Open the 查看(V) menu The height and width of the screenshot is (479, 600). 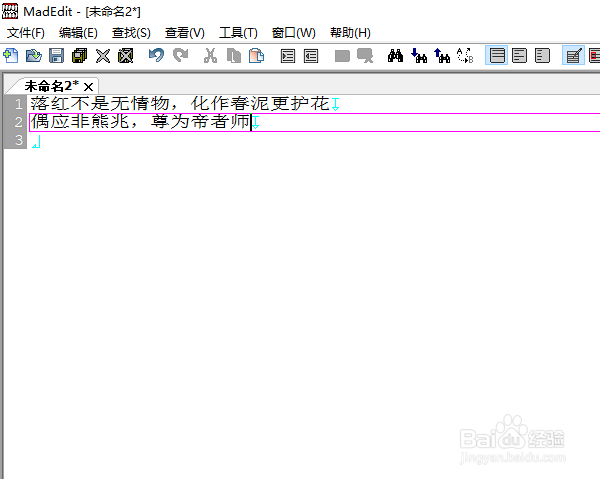(184, 33)
